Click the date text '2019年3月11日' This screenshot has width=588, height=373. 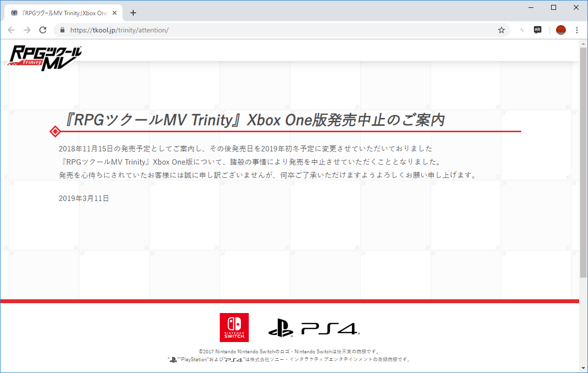coord(84,199)
